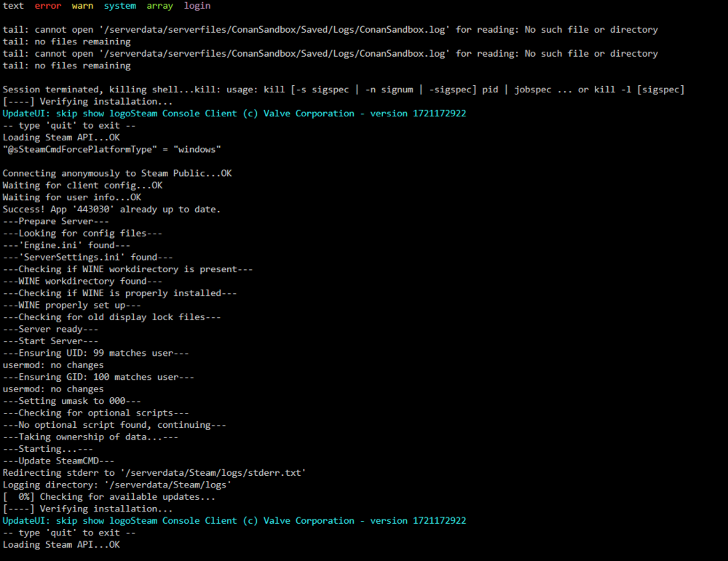Click the 'Logging directory: /serverdata/Steam/logs' line
The image size is (728, 561).
pos(117,485)
